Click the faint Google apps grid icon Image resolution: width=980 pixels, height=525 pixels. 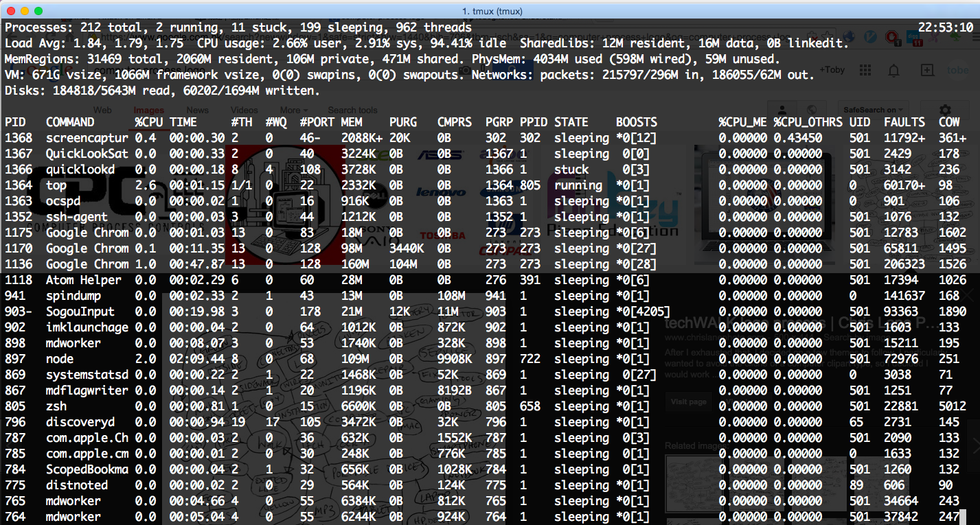coord(865,70)
